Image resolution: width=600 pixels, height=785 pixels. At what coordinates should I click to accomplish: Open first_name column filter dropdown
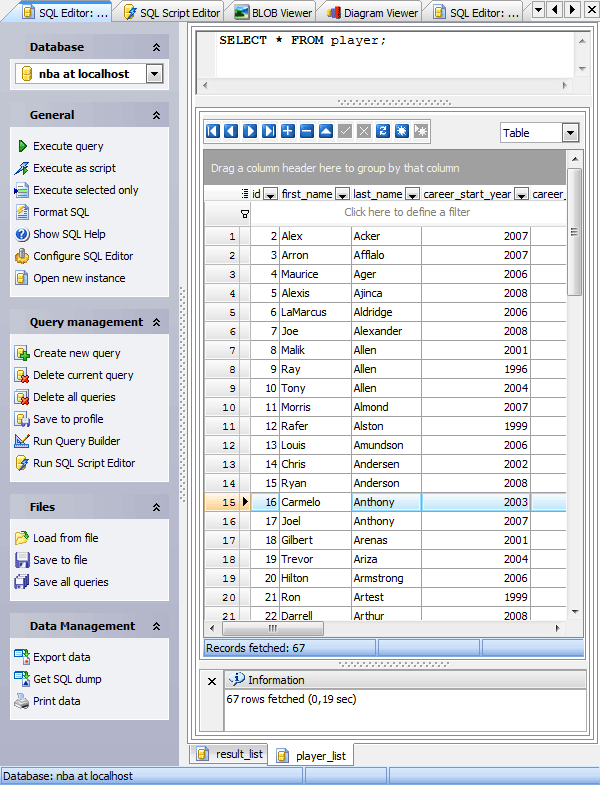[342, 194]
